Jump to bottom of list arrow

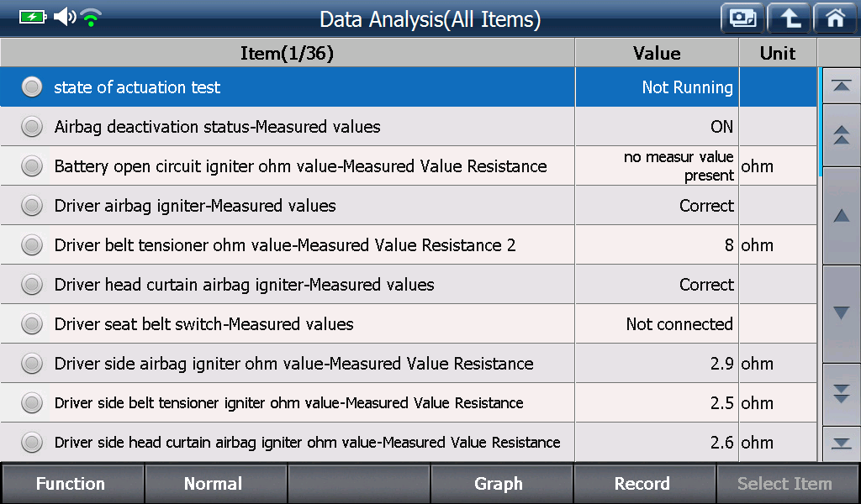tap(841, 444)
